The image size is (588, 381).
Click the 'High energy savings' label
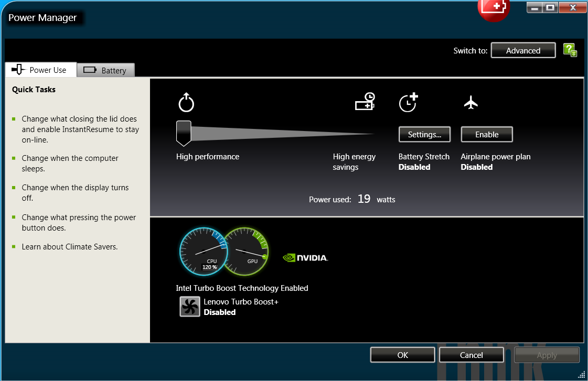(x=354, y=162)
